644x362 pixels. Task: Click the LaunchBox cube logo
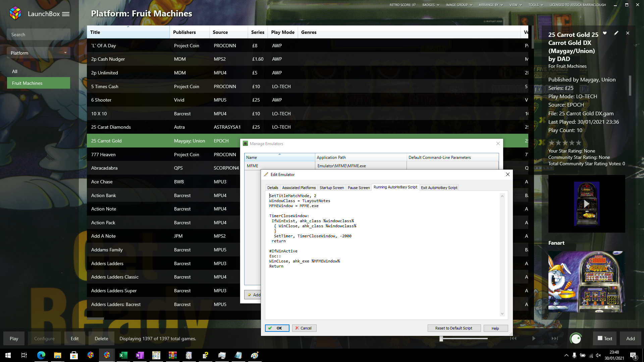click(x=15, y=13)
